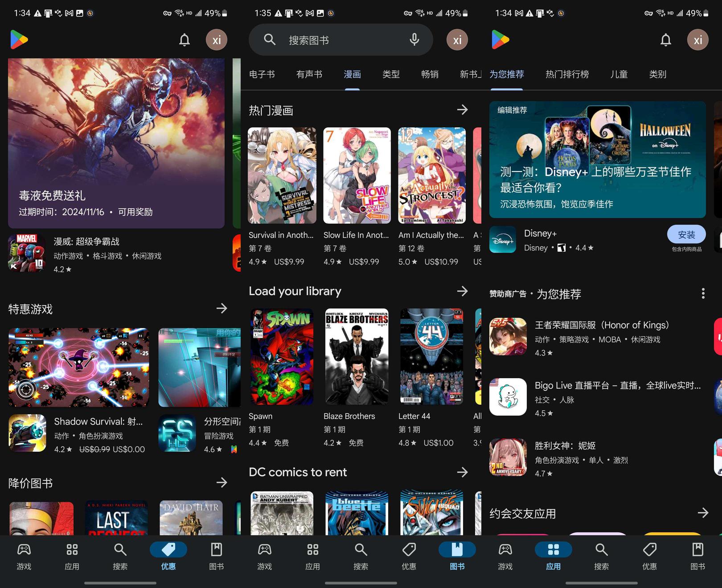This screenshot has width=722, height=588.
Task: Open the Spawn comic cover
Action: tap(282, 356)
